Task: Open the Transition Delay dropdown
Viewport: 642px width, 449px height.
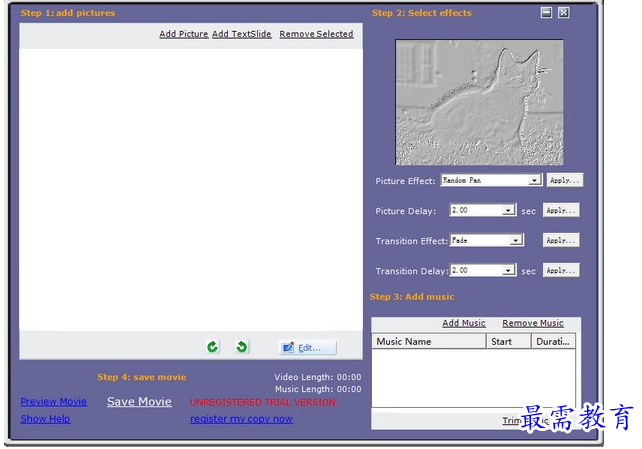Action: pos(508,270)
